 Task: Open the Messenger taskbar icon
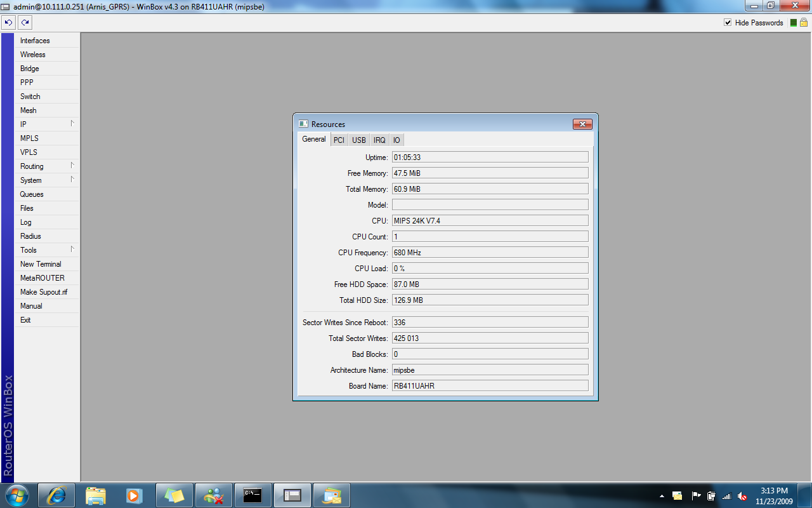(214, 495)
